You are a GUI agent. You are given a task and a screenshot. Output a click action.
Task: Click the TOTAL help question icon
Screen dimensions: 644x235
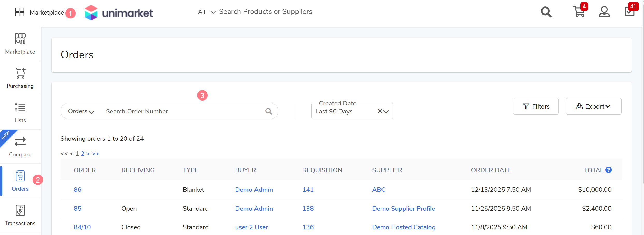(x=608, y=170)
